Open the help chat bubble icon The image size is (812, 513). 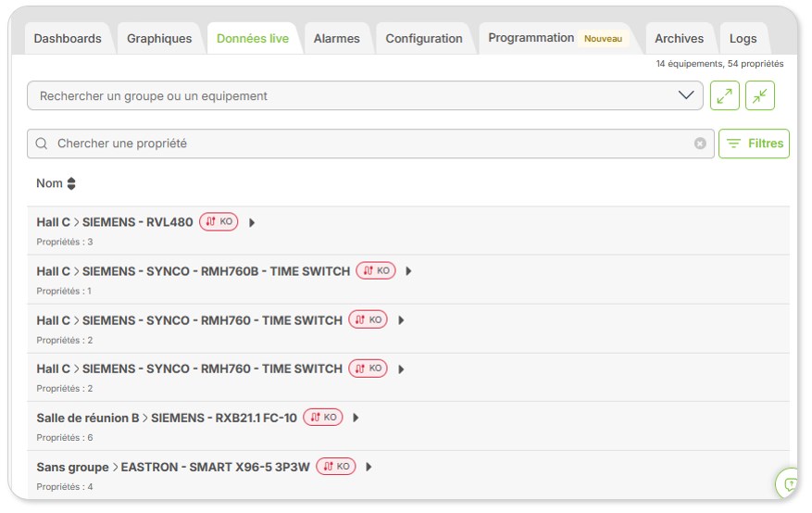(788, 484)
